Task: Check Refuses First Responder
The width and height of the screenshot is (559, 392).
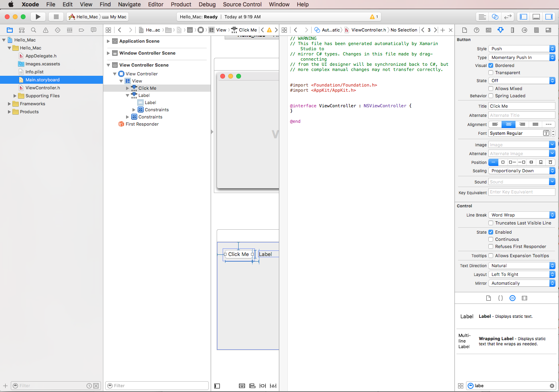Action: pyautogui.click(x=491, y=246)
